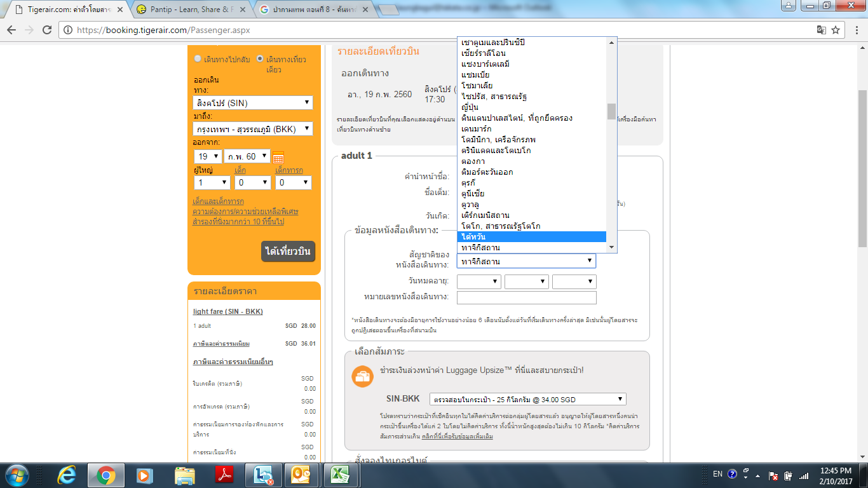Screen dimensions: 868x488
Task: Open the ความต้องการ/ความช่วยเหลือพิเศษ link
Action: 245,212
